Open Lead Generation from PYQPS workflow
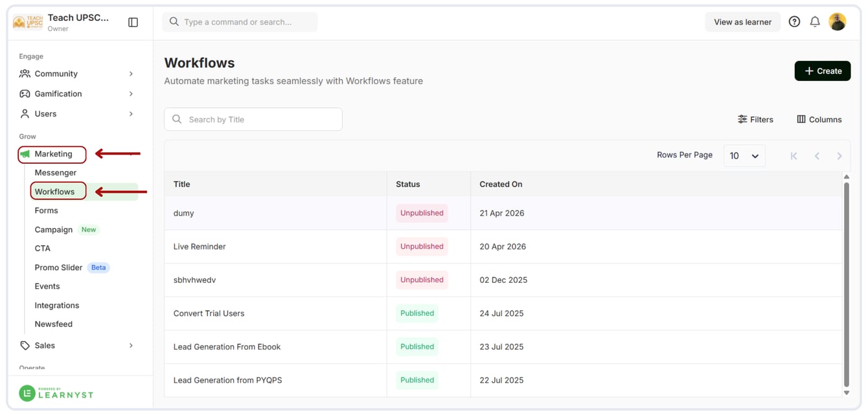This screenshot has width=868, height=415. [x=228, y=381]
